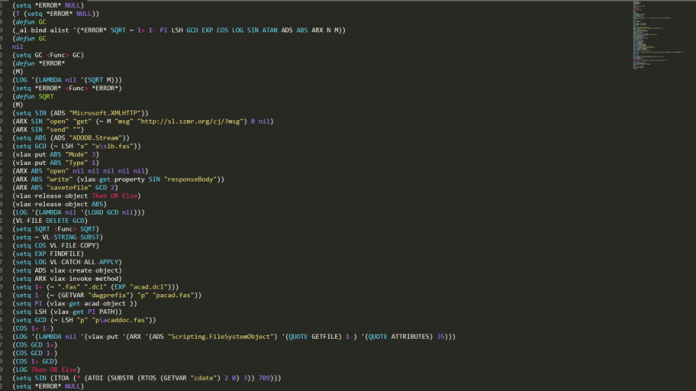Click the http://sl.szmr.org URL string
This screenshot has width=696, height=391.
[192, 121]
